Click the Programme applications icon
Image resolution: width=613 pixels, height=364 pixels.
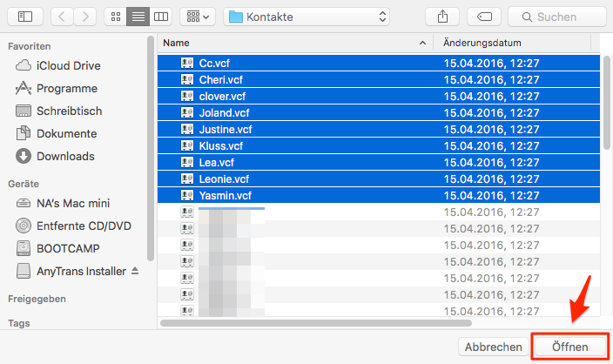pyautogui.click(x=23, y=88)
